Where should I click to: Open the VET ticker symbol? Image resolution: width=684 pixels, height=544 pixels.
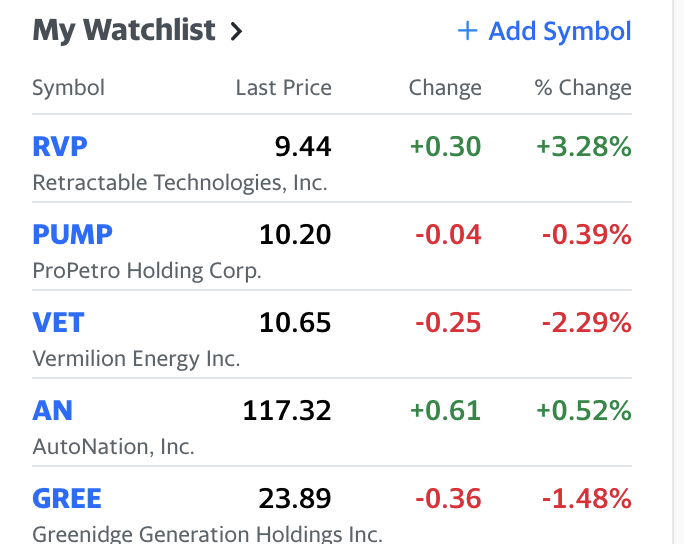(58, 323)
